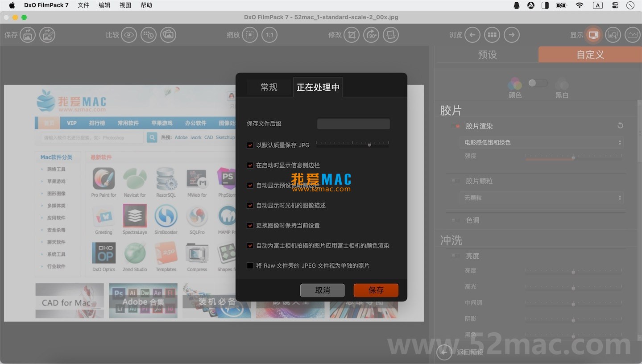Viewport: 642px width, 364px height.
Task: Open the 编辑 menu
Action: point(104,5)
